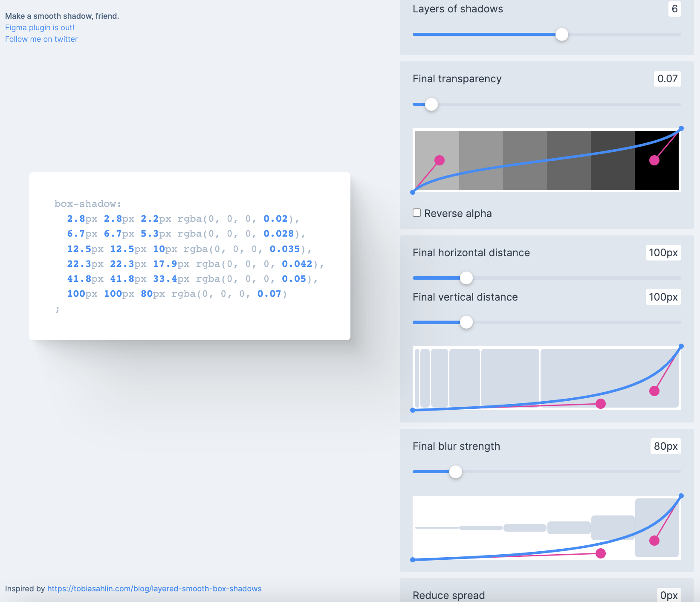Click the Final blur strength slider handle
Viewport: 700px width, 602px height.
[456, 472]
